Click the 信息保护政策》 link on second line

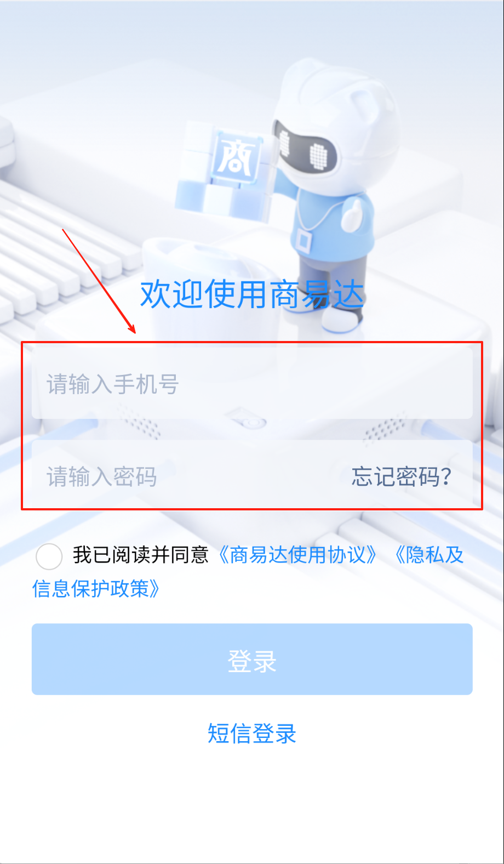pyautogui.click(x=96, y=589)
